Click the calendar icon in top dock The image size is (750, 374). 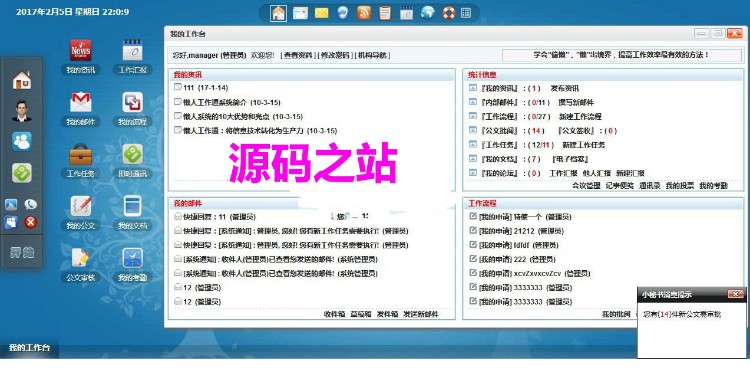[407, 13]
